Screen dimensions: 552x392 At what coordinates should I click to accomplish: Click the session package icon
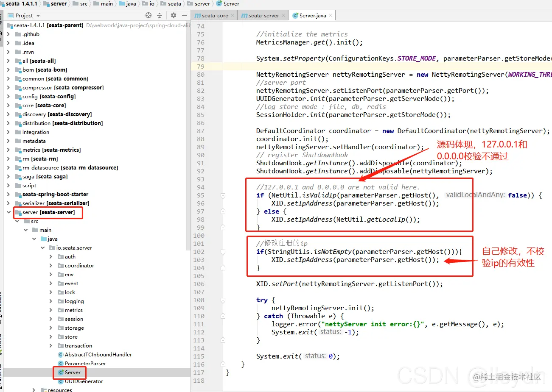61,319
